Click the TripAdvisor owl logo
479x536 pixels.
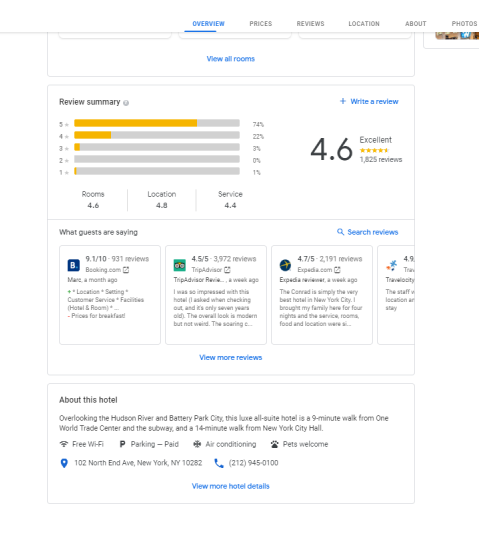click(x=179, y=265)
